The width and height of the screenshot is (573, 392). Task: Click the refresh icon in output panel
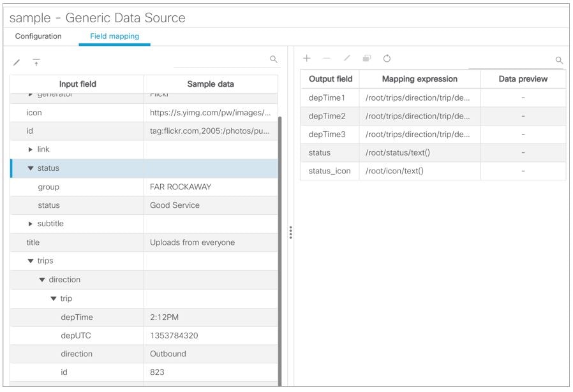coord(387,58)
